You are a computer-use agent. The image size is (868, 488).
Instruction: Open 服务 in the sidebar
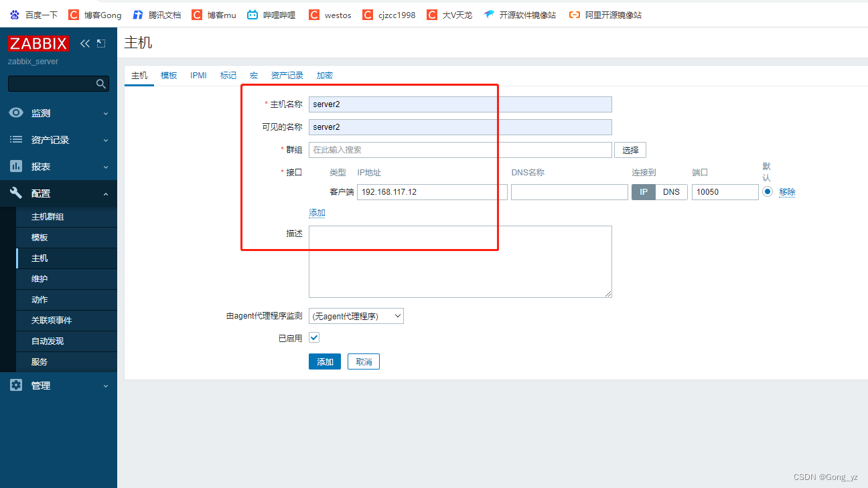click(x=66, y=362)
